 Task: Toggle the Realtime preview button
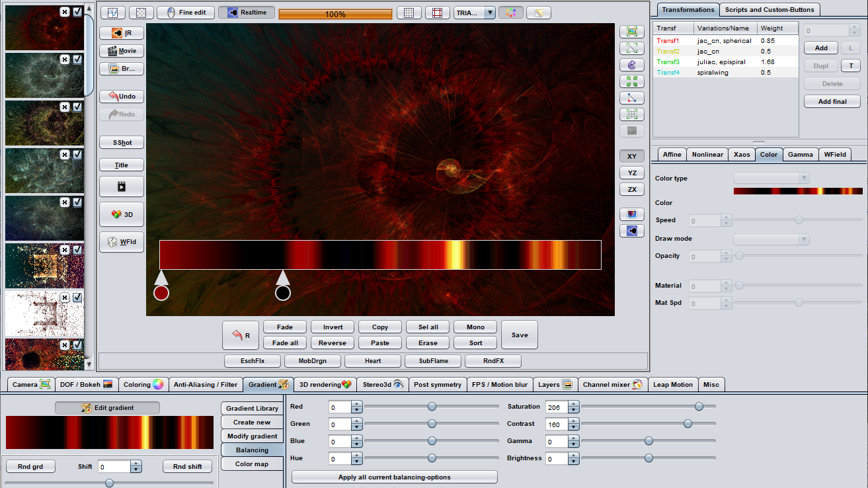click(x=247, y=13)
